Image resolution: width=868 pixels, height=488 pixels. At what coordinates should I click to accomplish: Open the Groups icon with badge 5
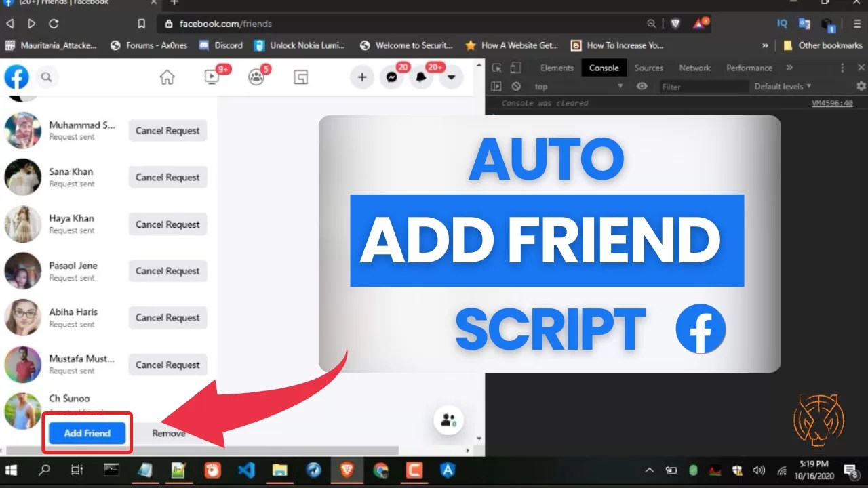(256, 77)
